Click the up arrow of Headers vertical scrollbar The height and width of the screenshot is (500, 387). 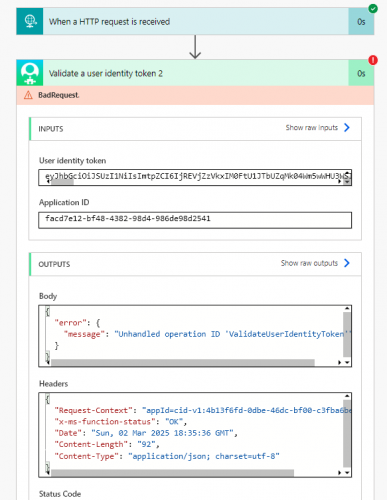pyautogui.click(x=347, y=396)
